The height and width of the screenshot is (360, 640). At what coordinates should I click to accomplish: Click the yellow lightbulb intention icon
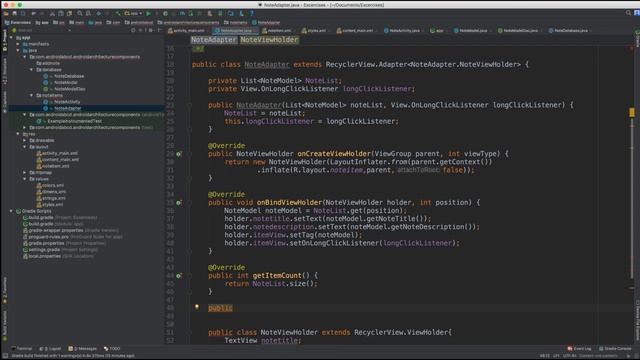click(197, 307)
